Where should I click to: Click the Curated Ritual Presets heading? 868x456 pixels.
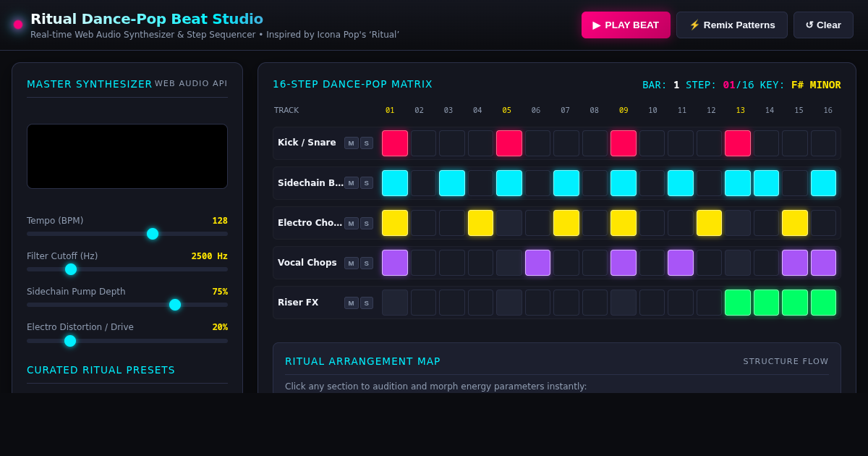pyautogui.click(x=101, y=370)
